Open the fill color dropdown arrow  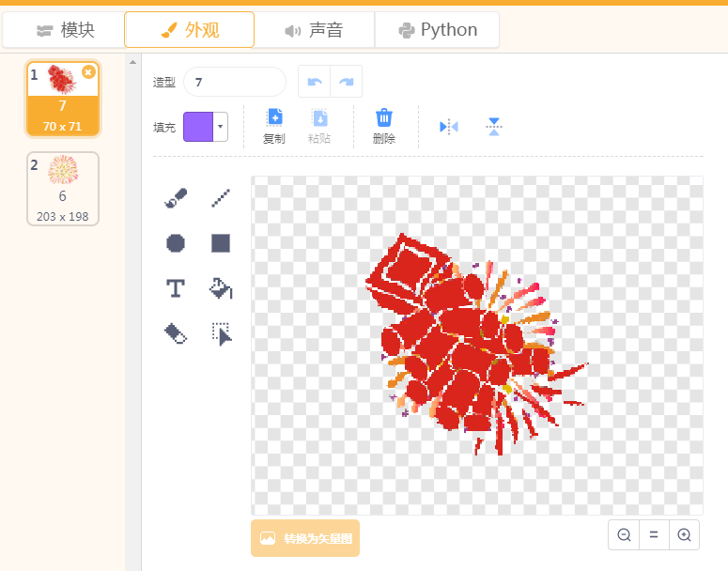click(221, 126)
